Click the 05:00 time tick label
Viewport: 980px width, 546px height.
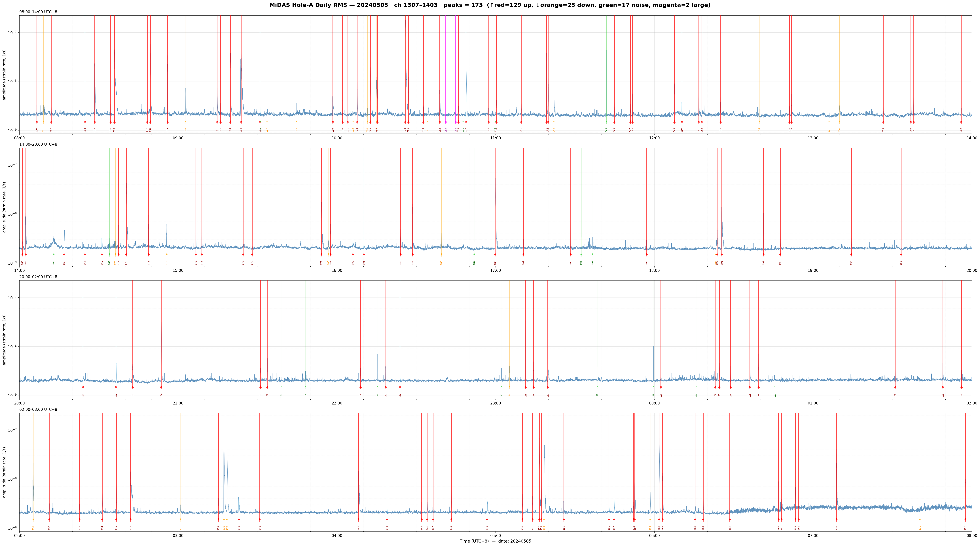click(495, 536)
